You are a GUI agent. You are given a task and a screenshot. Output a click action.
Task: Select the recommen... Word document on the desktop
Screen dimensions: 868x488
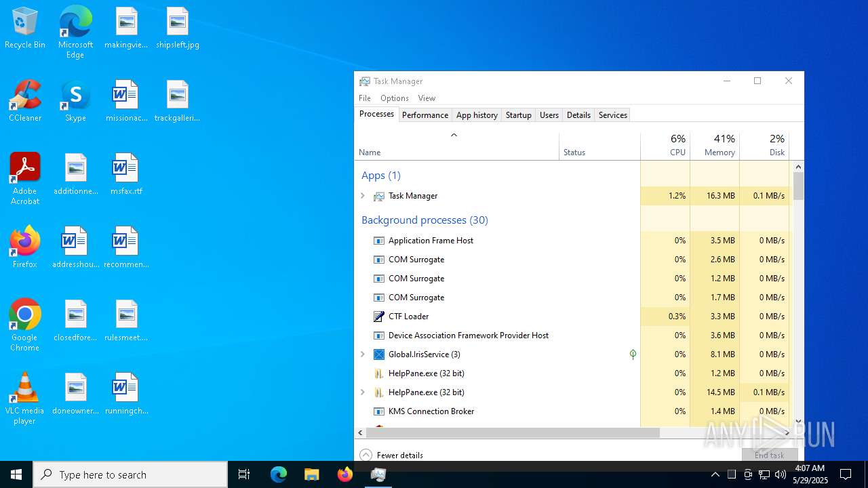tap(126, 248)
